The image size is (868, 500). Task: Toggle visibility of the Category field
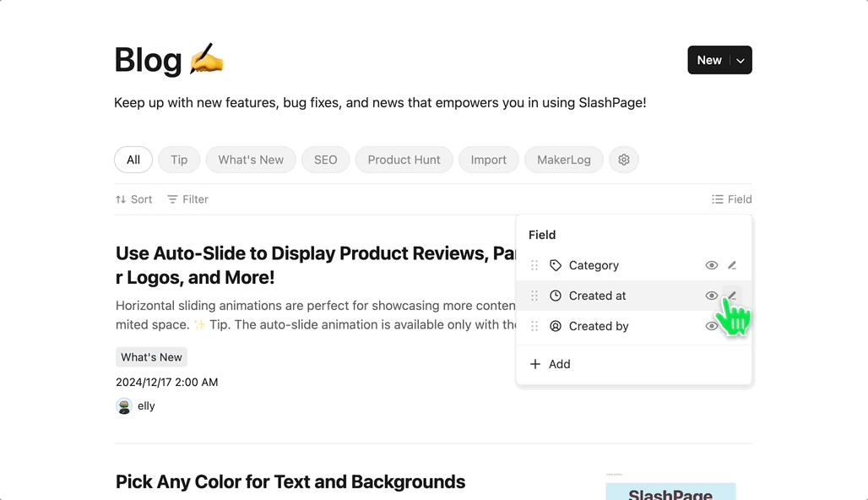[x=711, y=265]
